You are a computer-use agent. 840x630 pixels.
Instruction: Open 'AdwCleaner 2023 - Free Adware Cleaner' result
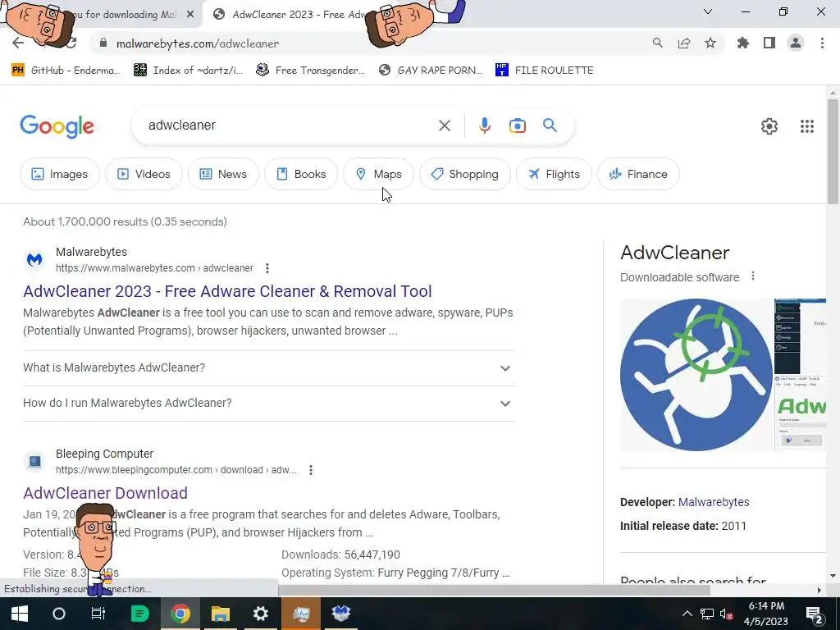(x=227, y=291)
